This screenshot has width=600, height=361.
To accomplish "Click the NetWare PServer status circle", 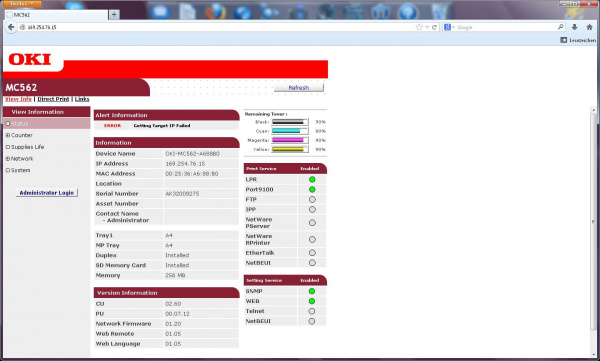I will pos(312,223).
